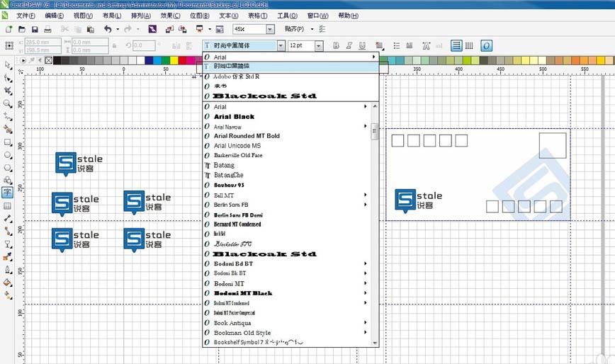Click the font size 12 pt field
Image resolution: width=615 pixels, height=364 pixels.
301,46
